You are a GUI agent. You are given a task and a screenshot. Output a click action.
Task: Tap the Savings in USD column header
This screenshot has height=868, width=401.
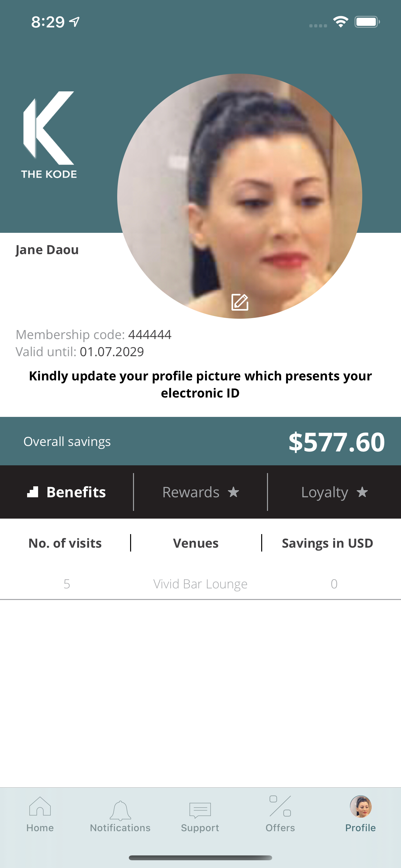click(327, 543)
